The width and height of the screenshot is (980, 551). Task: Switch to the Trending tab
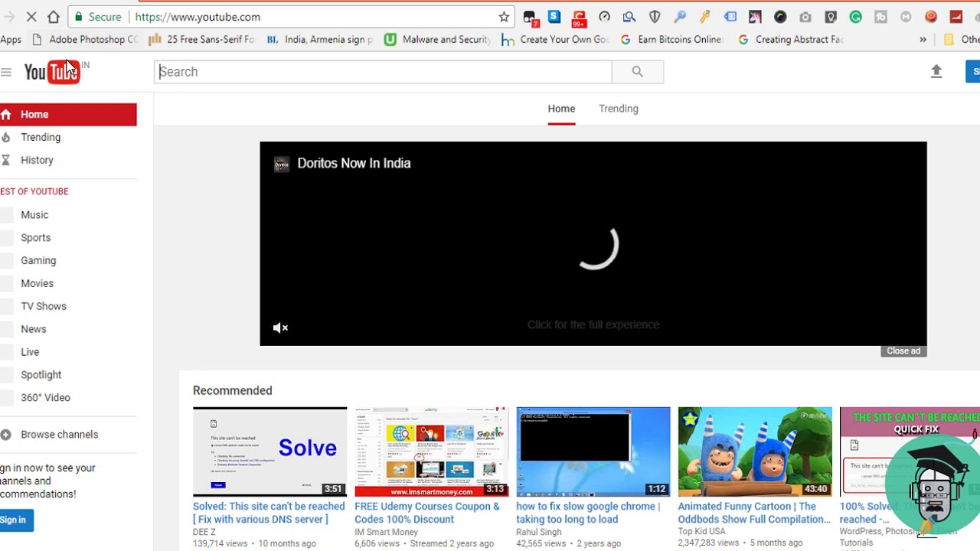[x=619, y=109]
